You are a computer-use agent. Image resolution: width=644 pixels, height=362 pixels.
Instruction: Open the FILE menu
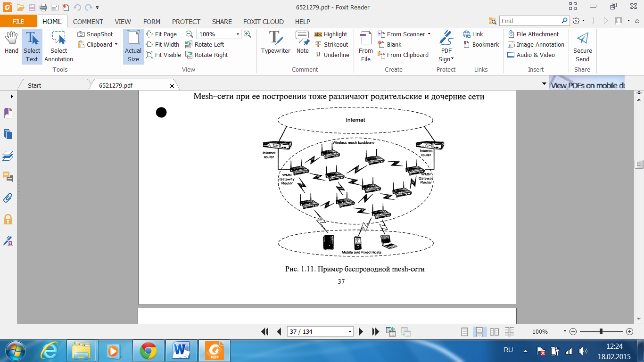pos(18,21)
